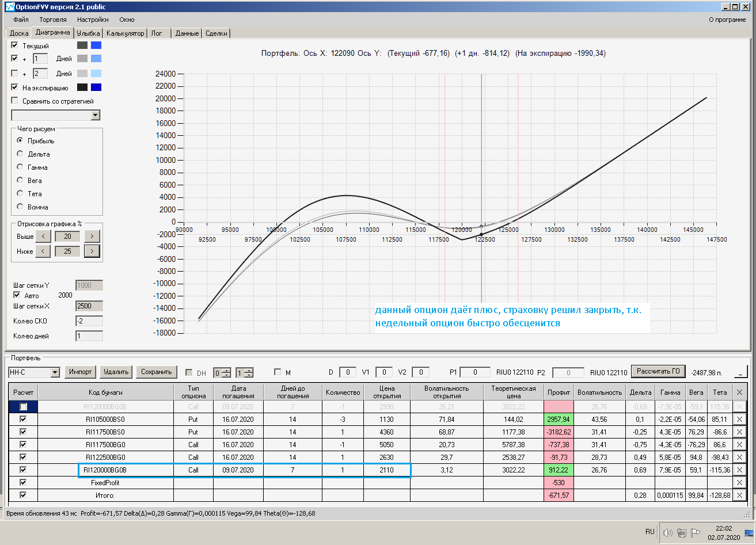
Task: Click the Кол-во дней input field
Action: (x=89, y=336)
